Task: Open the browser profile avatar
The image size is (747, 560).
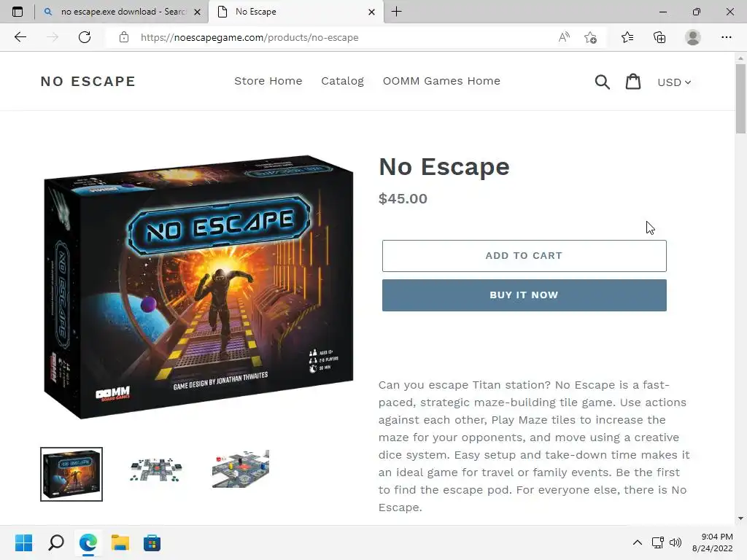Action: [x=693, y=37]
